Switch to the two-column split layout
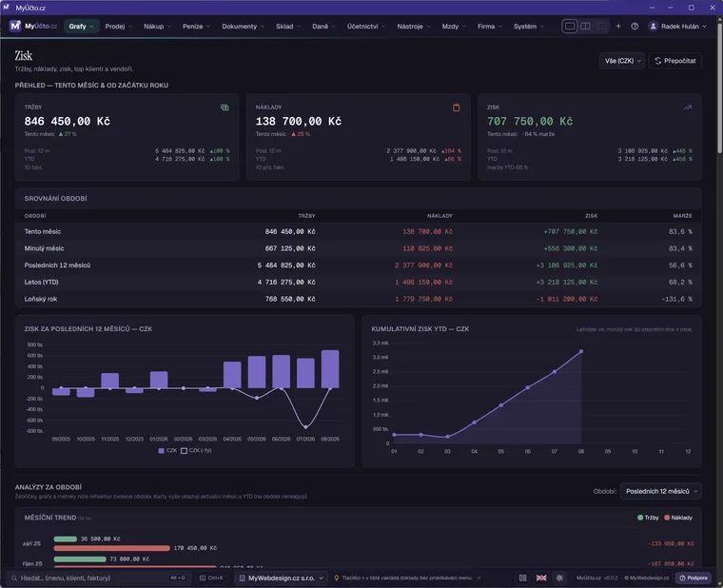Screen dimensions: 723x588 pos(585,27)
